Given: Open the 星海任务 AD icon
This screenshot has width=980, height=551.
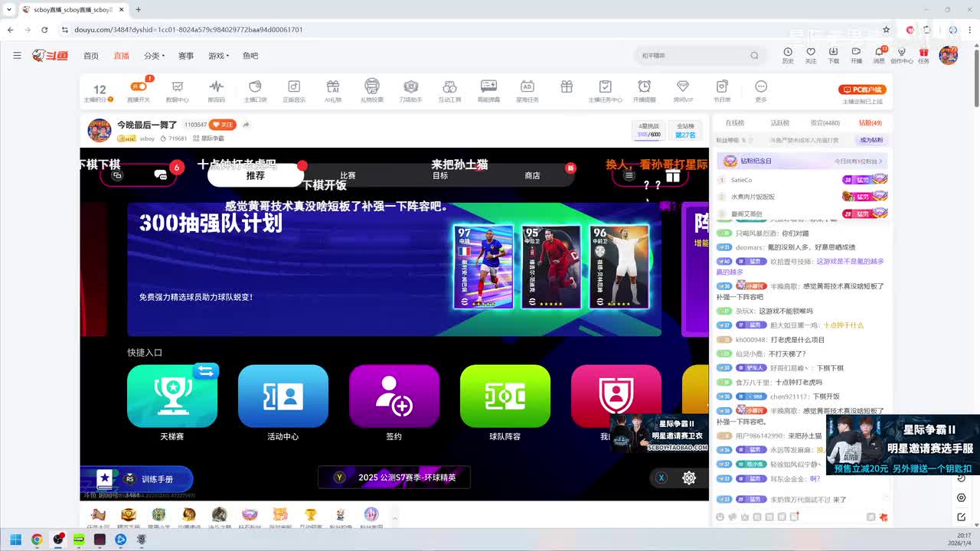Looking at the screenshot, I should point(527,90).
